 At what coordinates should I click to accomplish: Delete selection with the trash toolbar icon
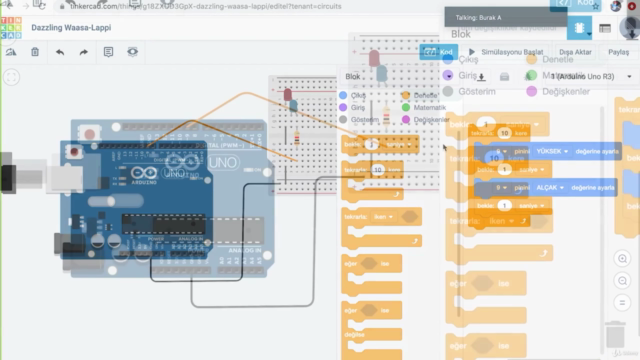click(35, 52)
